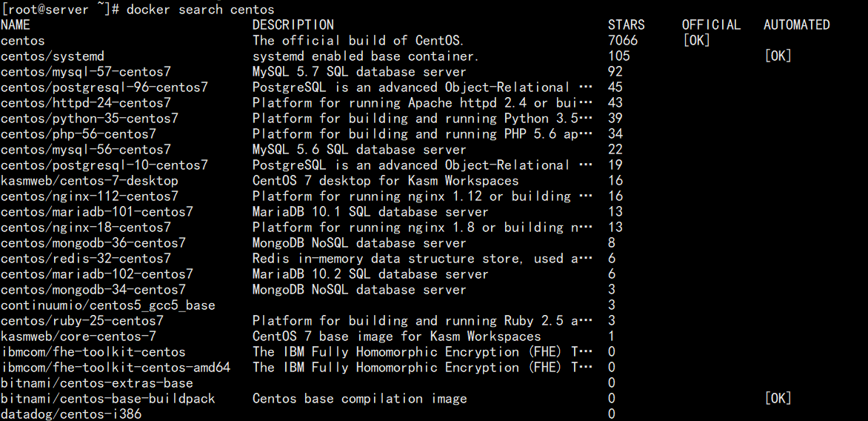The image size is (868, 421).
Task: Click the DESCRIPTION column header
Action: pyautogui.click(x=293, y=25)
